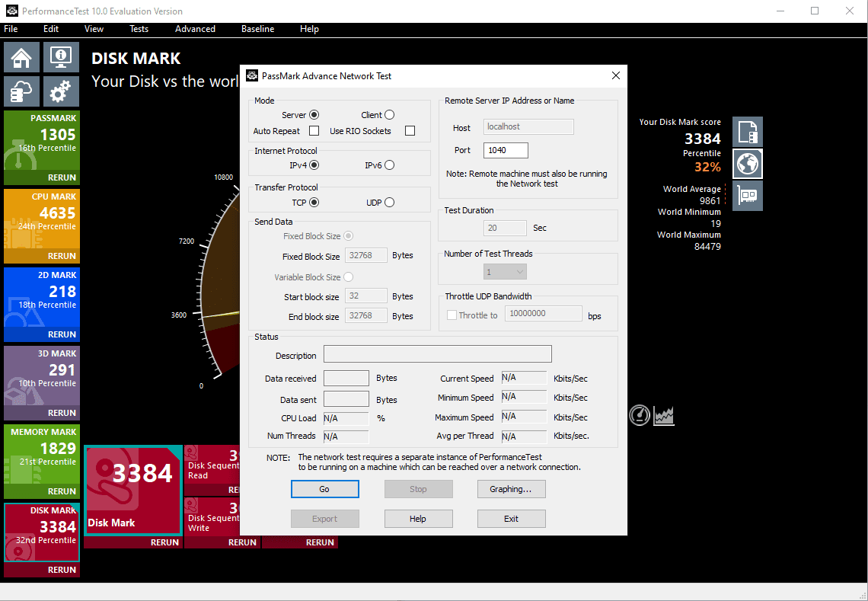The height and width of the screenshot is (601, 868).
Task: Switch to the gauge view icon
Action: [640, 415]
